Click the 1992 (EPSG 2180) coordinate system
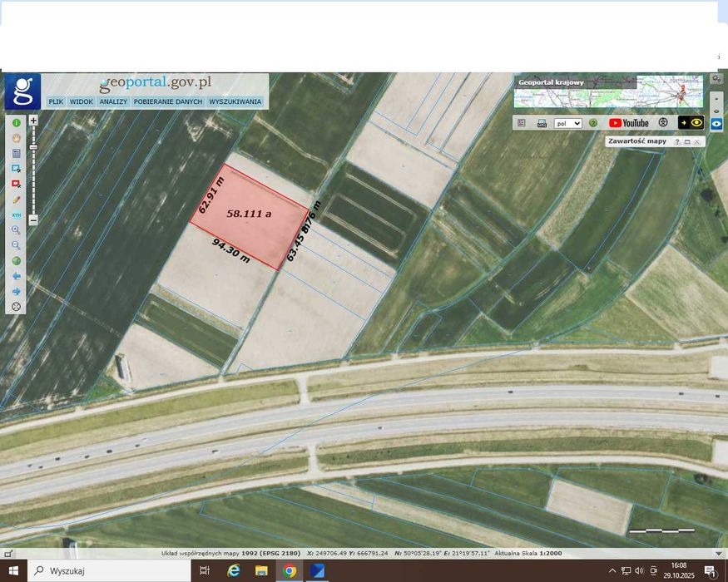The height and width of the screenshot is (582, 728). point(270,553)
